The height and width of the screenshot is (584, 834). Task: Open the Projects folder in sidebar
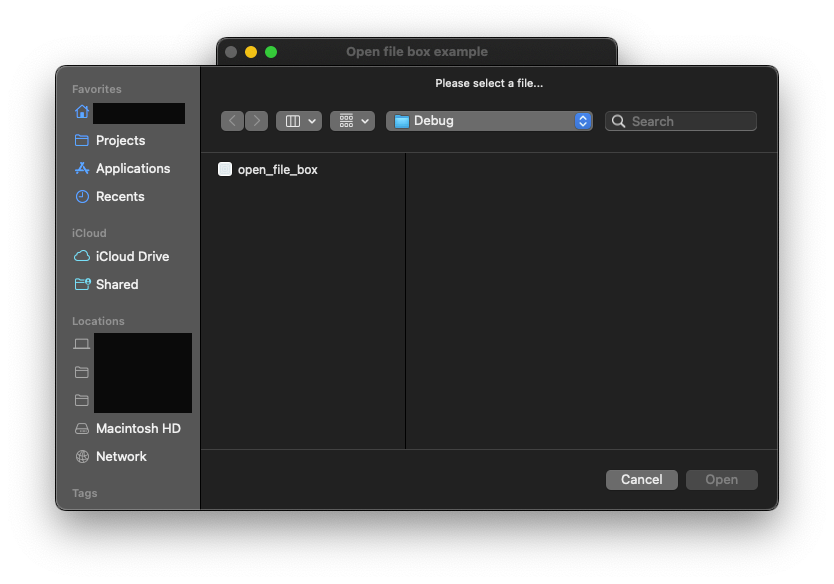120,141
